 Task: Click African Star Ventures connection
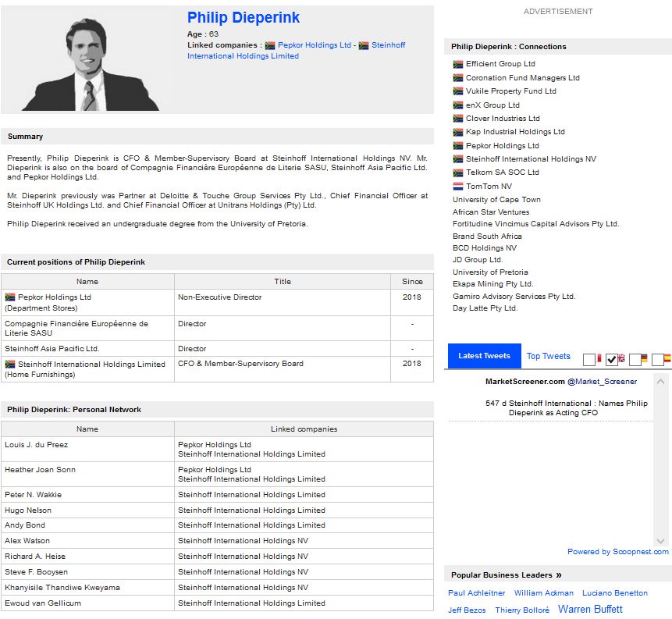[x=491, y=212]
